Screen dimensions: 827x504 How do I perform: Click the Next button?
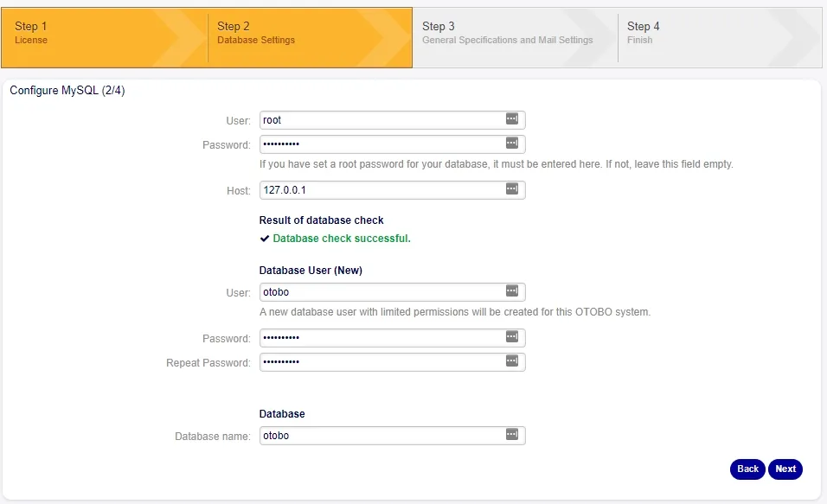[x=785, y=469]
